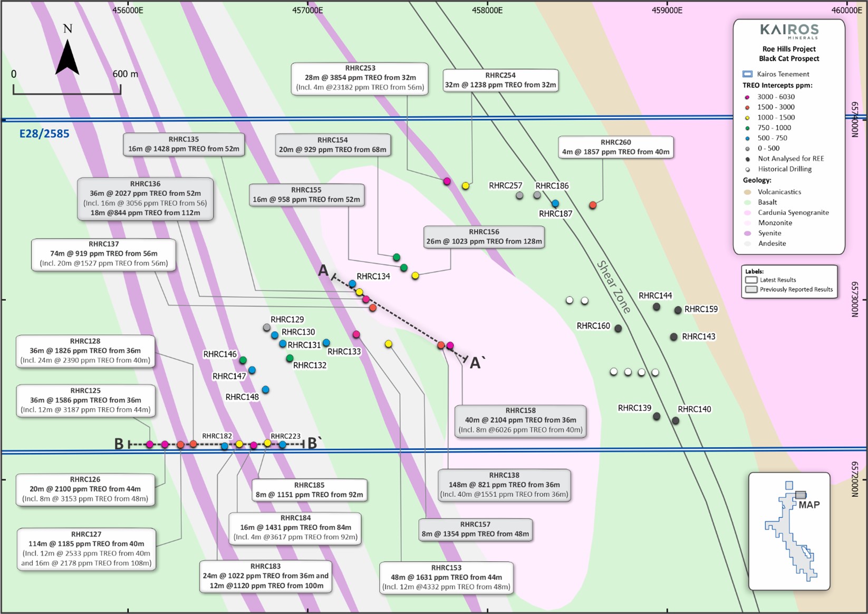Screen dimensions: 868x614
Task: Click the RHRC260 intercept label
Action: (x=615, y=147)
